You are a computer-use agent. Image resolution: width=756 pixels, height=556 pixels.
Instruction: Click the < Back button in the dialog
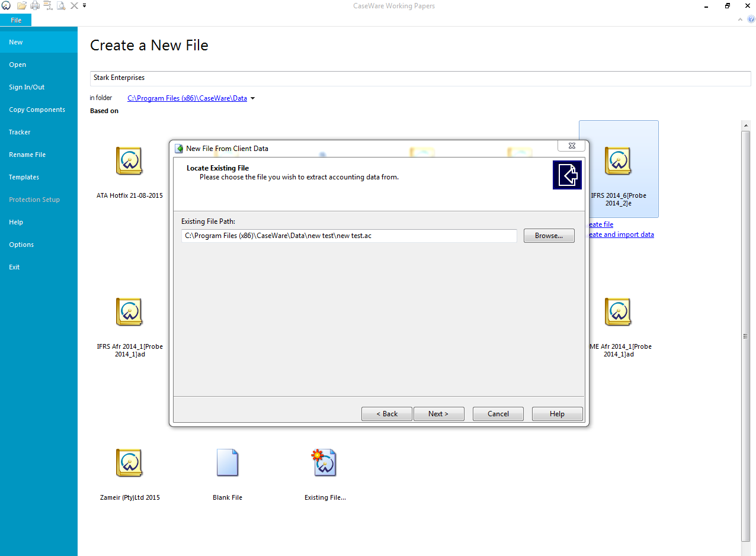pos(387,414)
